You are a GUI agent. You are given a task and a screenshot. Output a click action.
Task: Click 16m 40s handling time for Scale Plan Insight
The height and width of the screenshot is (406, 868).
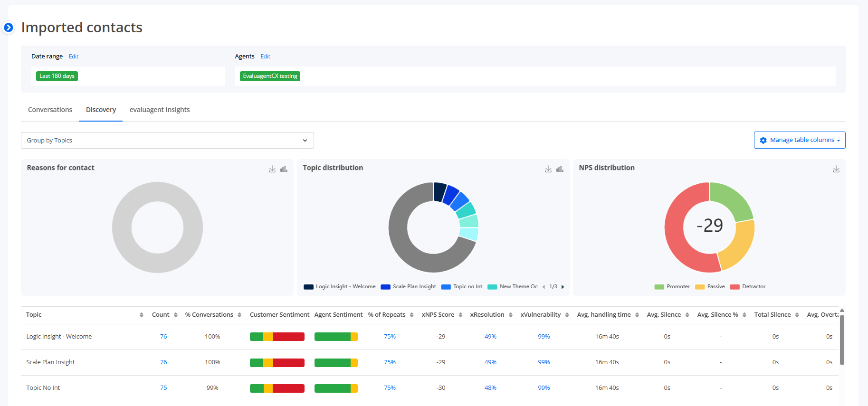pyautogui.click(x=607, y=362)
